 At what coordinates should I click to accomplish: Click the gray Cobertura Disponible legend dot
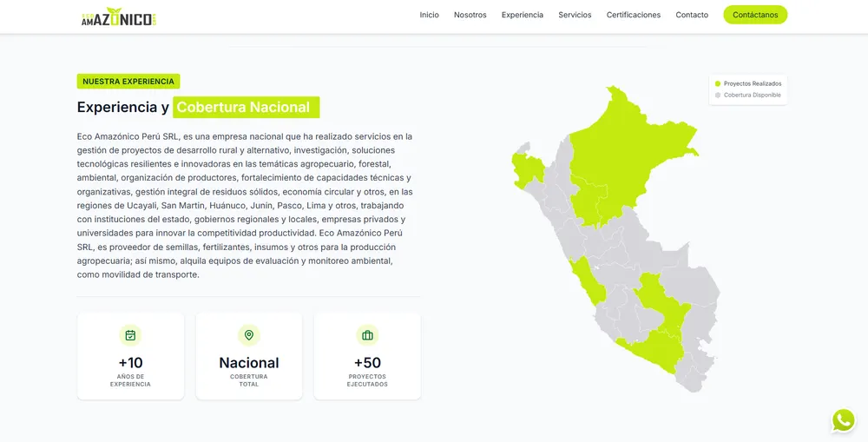click(718, 96)
